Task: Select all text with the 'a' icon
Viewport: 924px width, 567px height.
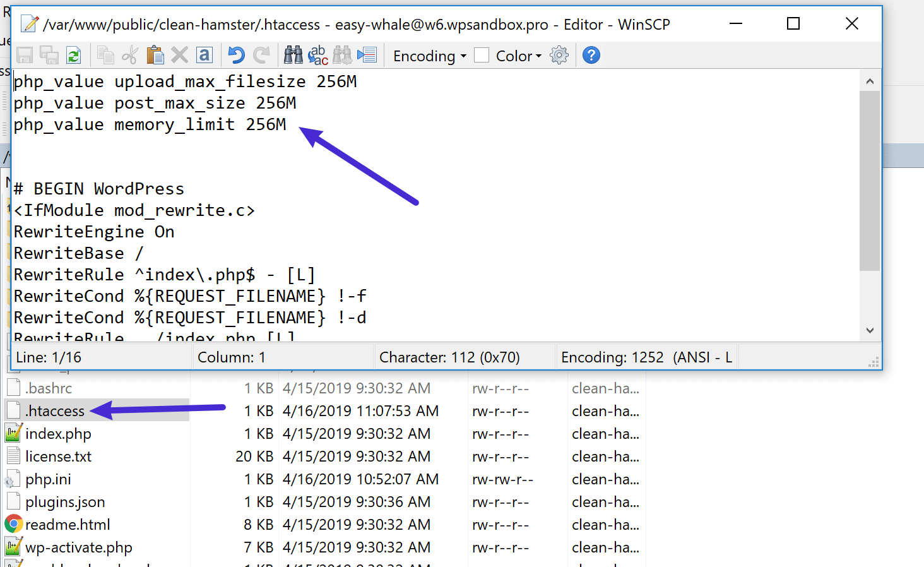Action: coord(204,55)
